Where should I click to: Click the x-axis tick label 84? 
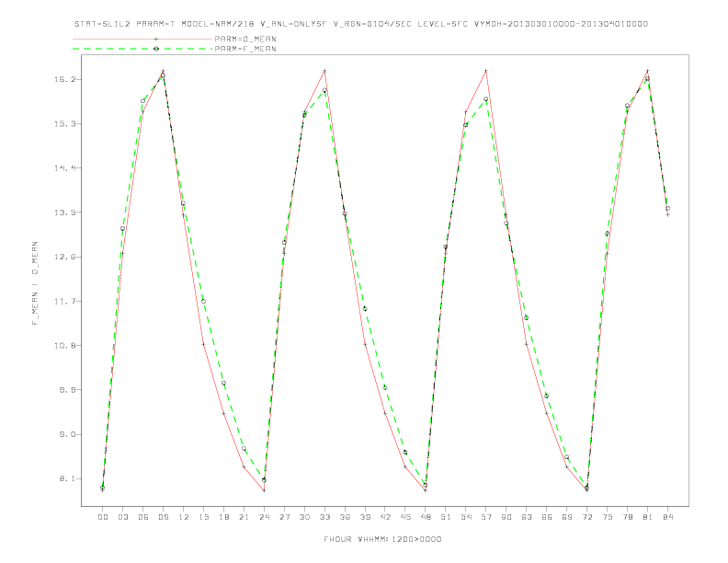tap(667, 517)
